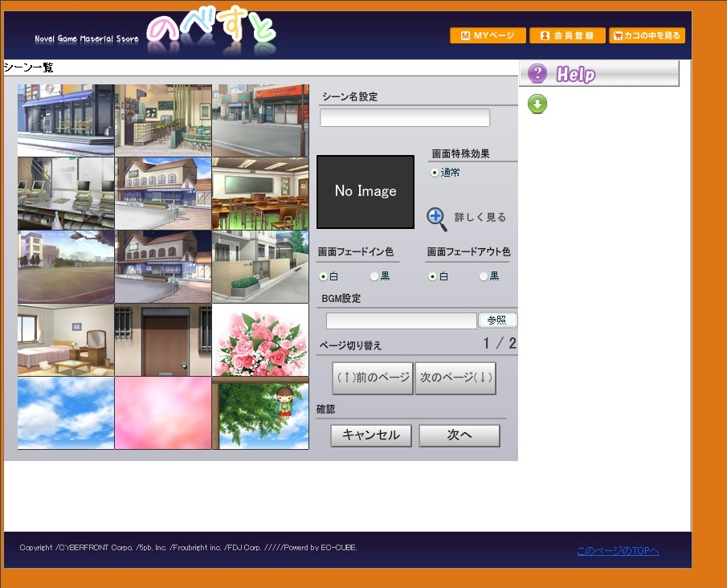Click the 画面特殊効果 label

click(460, 153)
